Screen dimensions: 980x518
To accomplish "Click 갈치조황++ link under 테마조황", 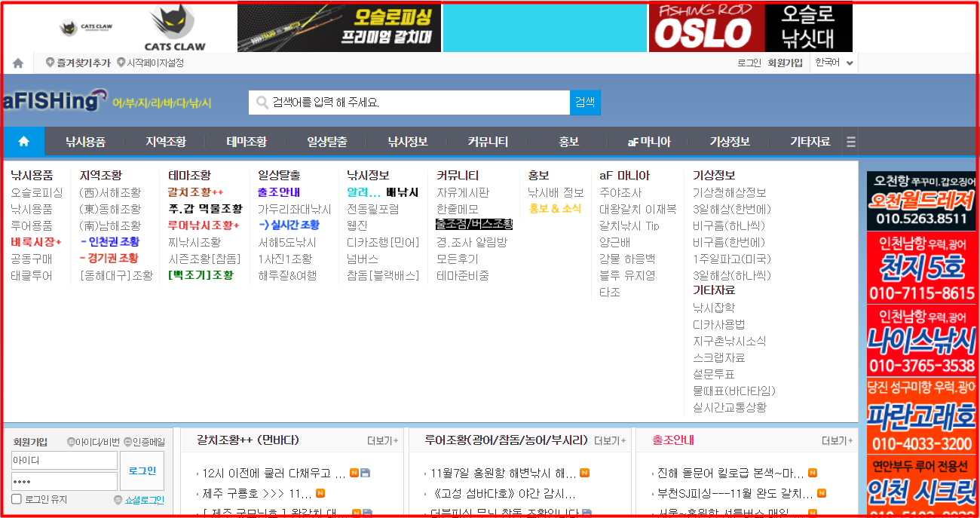I will pyautogui.click(x=195, y=192).
